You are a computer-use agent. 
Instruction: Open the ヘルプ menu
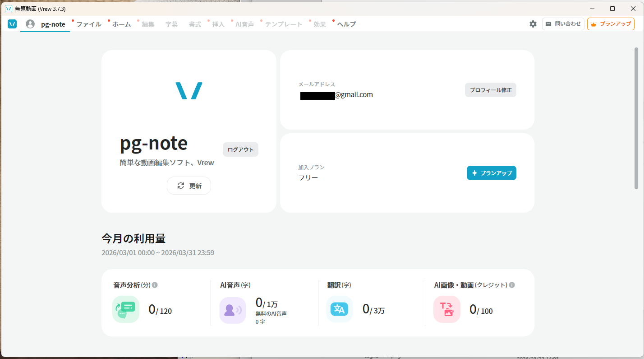346,24
